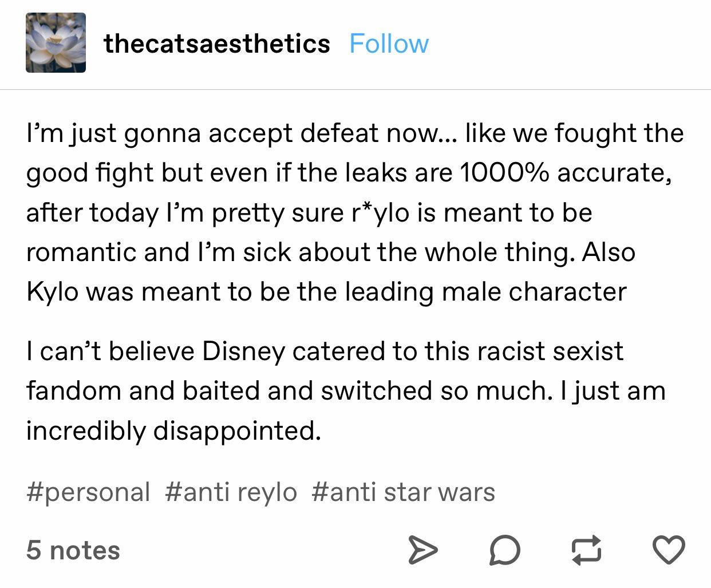View the 5 notes count
Image resolution: width=711 pixels, height=588 pixels.
coord(73,550)
